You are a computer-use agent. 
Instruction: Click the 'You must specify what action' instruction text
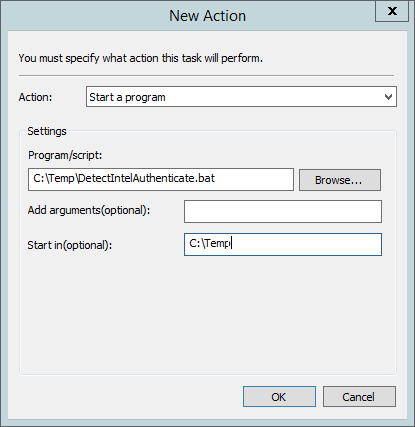[140, 58]
